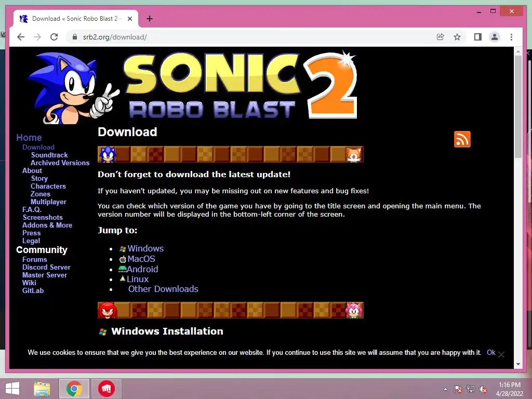The width and height of the screenshot is (532, 399).
Task: Open Screenshots sidebar link
Action: click(x=43, y=218)
